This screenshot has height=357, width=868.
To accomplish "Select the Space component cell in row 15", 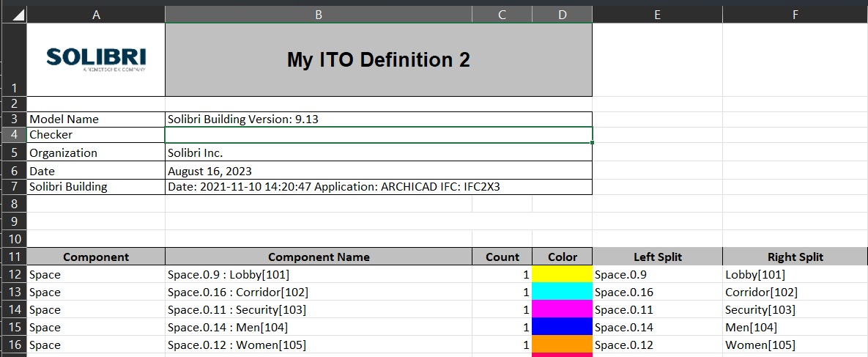I will [x=96, y=327].
